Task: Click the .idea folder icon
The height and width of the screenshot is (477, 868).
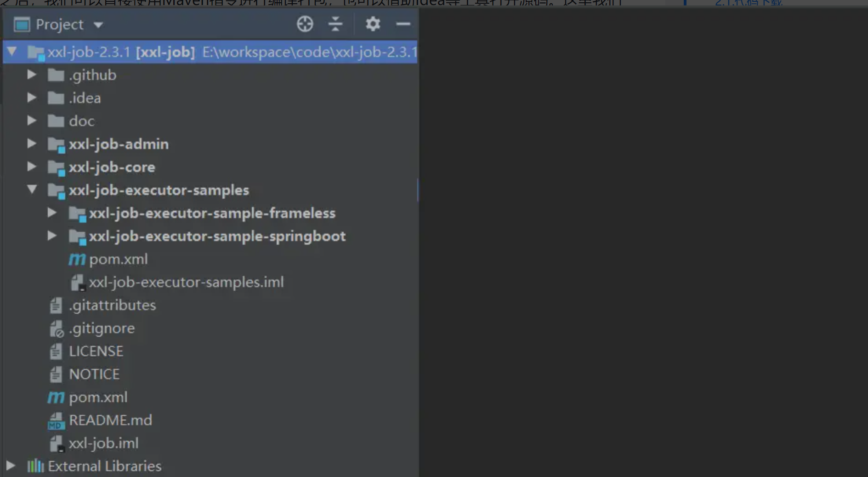Action: point(56,98)
